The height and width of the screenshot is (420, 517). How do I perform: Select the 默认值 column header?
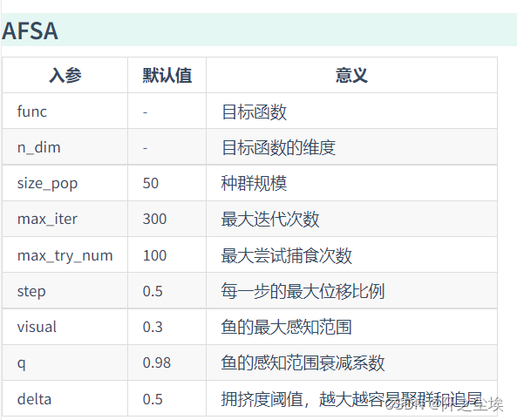click(x=167, y=75)
